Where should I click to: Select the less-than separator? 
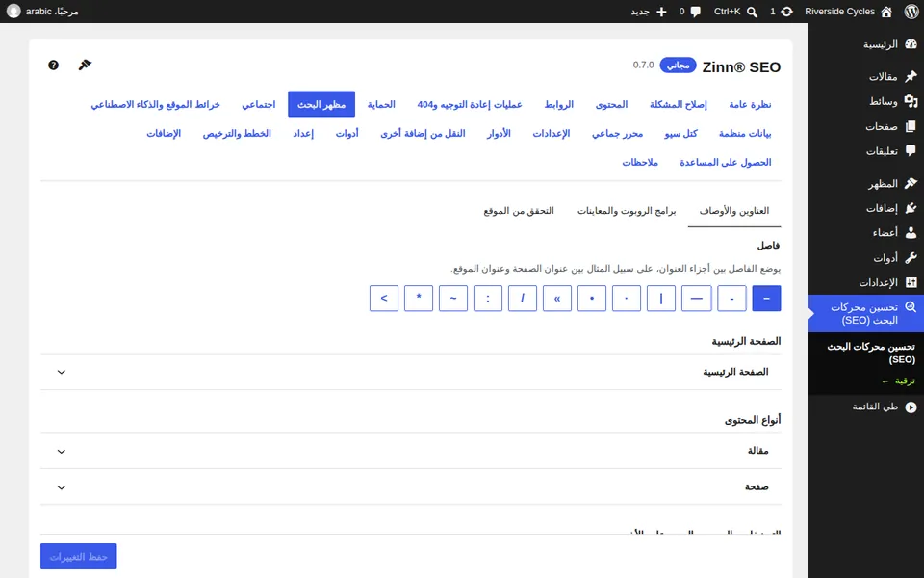pos(384,299)
